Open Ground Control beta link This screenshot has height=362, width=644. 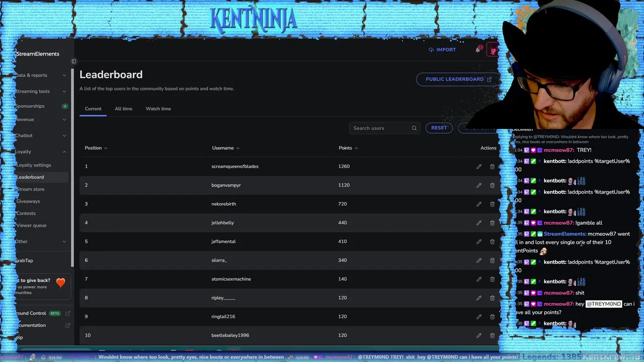click(42, 313)
